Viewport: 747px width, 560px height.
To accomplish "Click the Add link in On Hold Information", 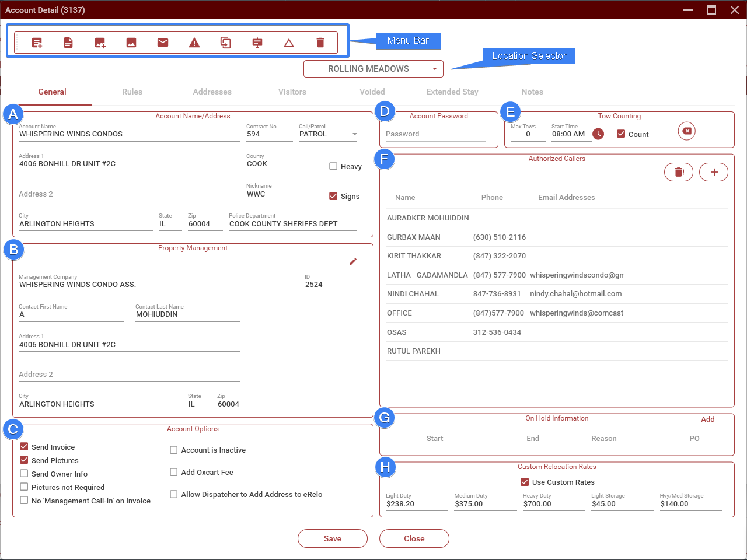I will coord(707,419).
